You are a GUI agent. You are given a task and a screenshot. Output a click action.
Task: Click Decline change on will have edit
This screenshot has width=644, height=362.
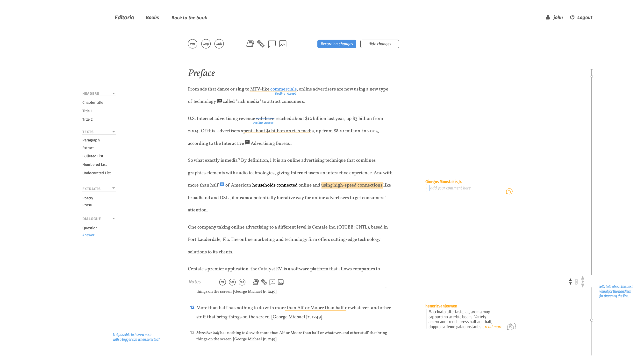coord(258,123)
